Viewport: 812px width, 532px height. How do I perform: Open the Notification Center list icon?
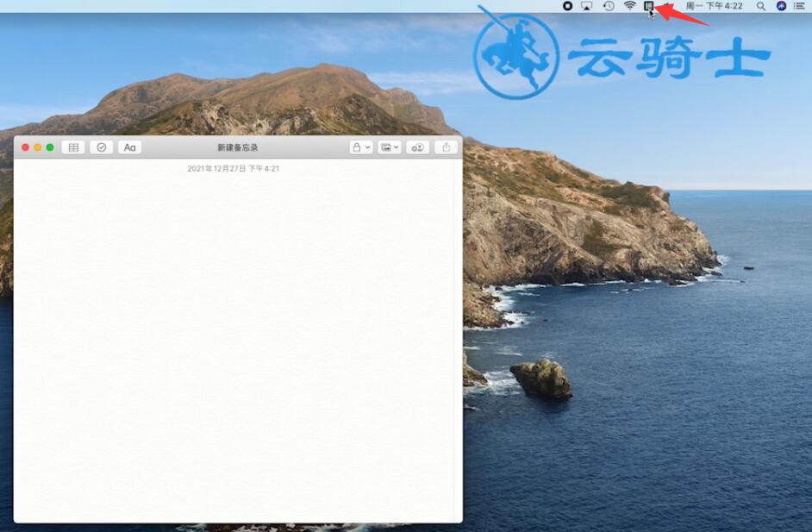800,6
